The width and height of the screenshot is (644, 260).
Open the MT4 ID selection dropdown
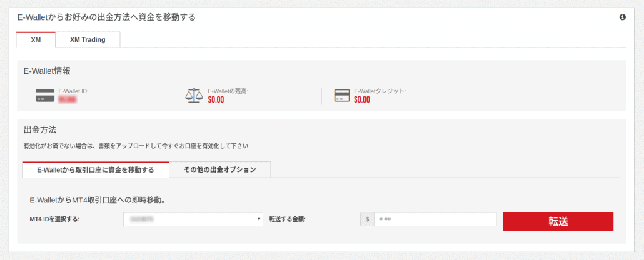pyautogui.click(x=193, y=219)
